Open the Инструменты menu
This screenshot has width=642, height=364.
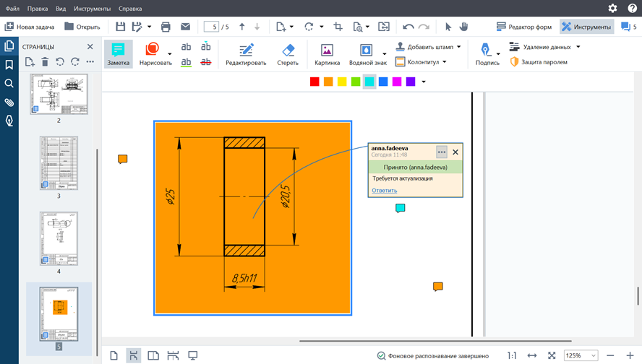(x=92, y=9)
